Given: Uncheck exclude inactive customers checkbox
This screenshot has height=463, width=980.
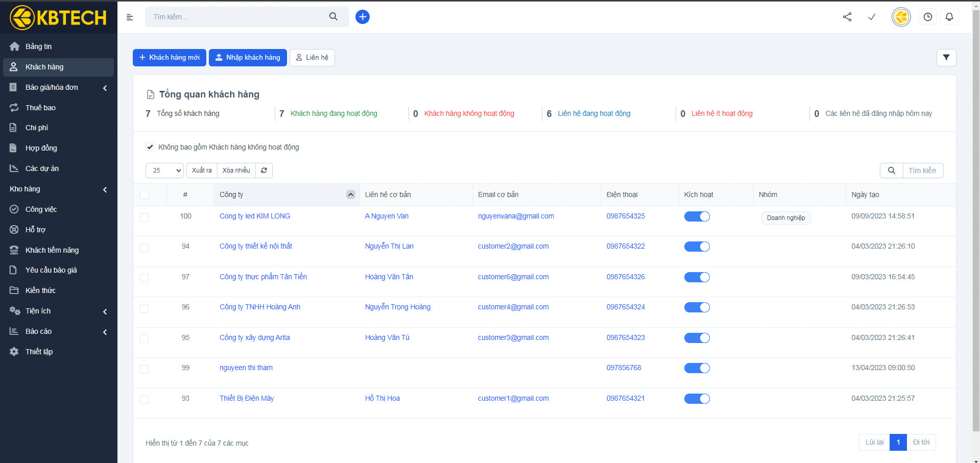Looking at the screenshot, I should pyautogui.click(x=150, y=147).
